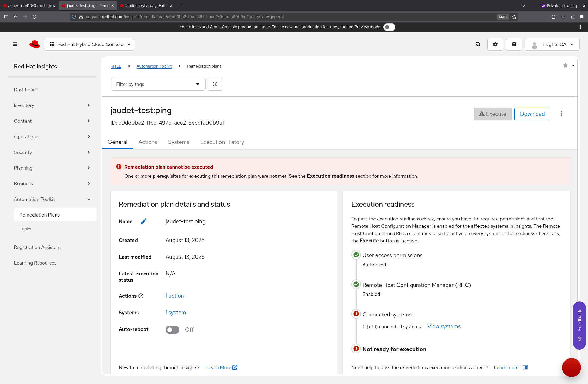
Task: Open the search magnifier icon
Action: 478,44
